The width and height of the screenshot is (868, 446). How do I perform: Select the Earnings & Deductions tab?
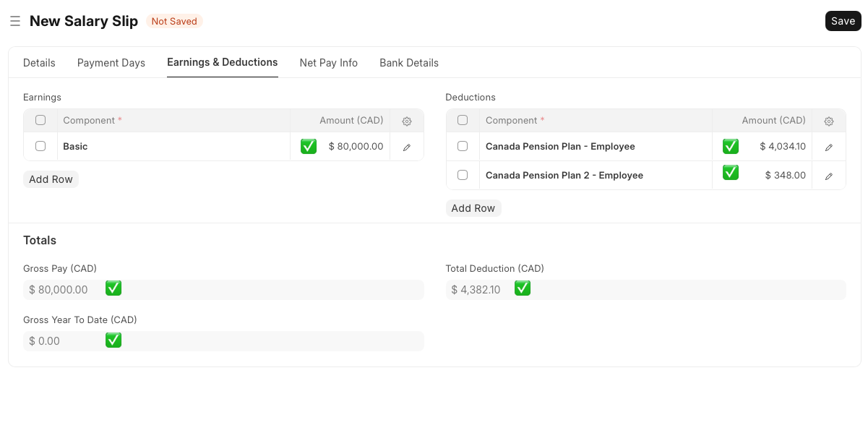tap(223, 62)
